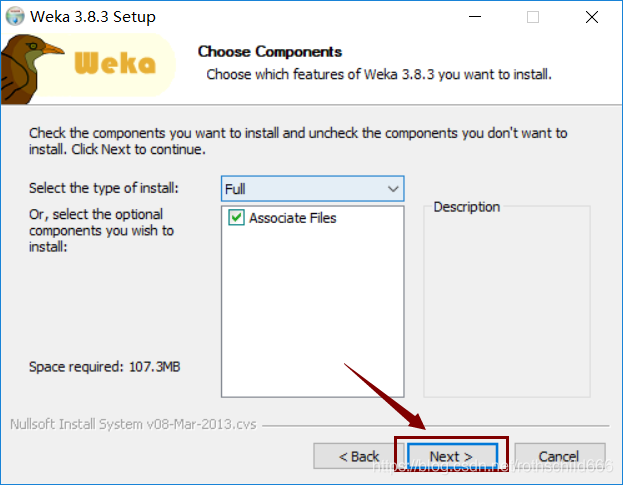Go back with the Back button
623x485 pixels.
coord(357,456)
